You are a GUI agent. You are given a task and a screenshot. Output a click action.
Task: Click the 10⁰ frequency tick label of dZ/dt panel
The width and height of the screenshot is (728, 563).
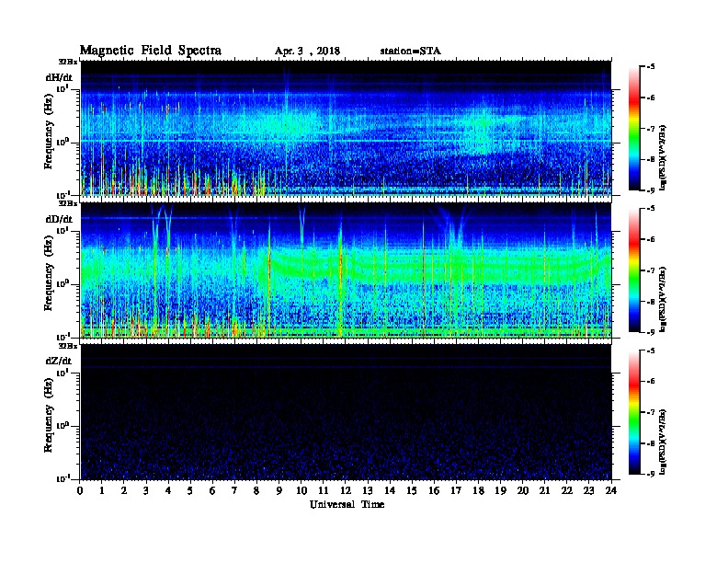click(x=63, y=426)
